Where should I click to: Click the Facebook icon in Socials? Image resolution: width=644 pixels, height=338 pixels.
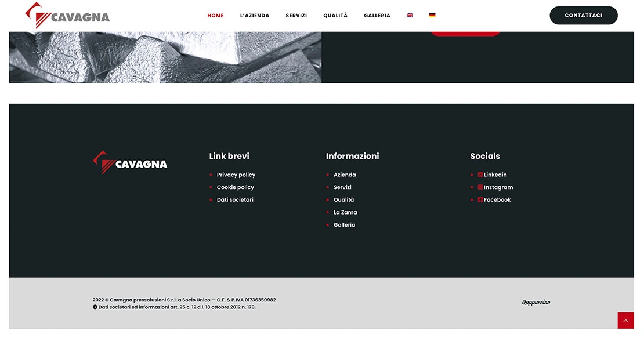[480, 200]
